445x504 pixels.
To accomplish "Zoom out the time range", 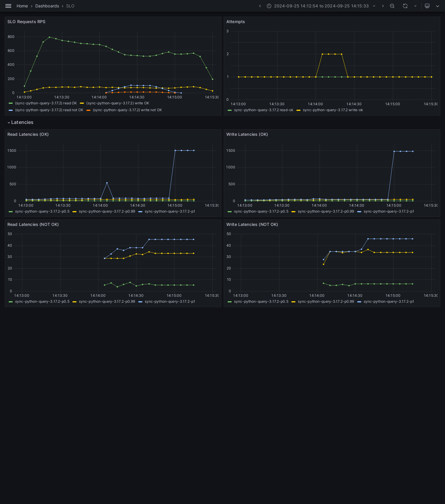I will tap(392, 6).
